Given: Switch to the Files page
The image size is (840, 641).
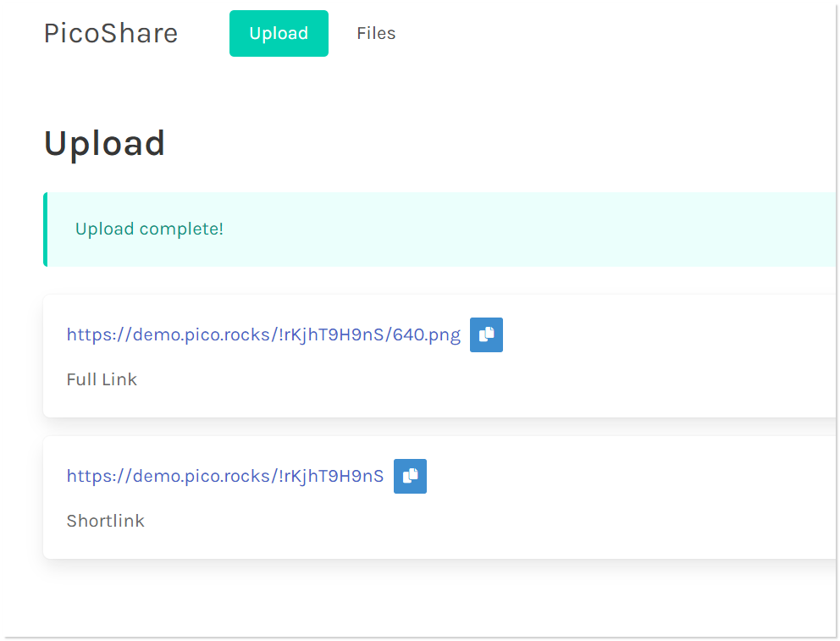Looking at the screenshot, I should [x=376, y=34].
